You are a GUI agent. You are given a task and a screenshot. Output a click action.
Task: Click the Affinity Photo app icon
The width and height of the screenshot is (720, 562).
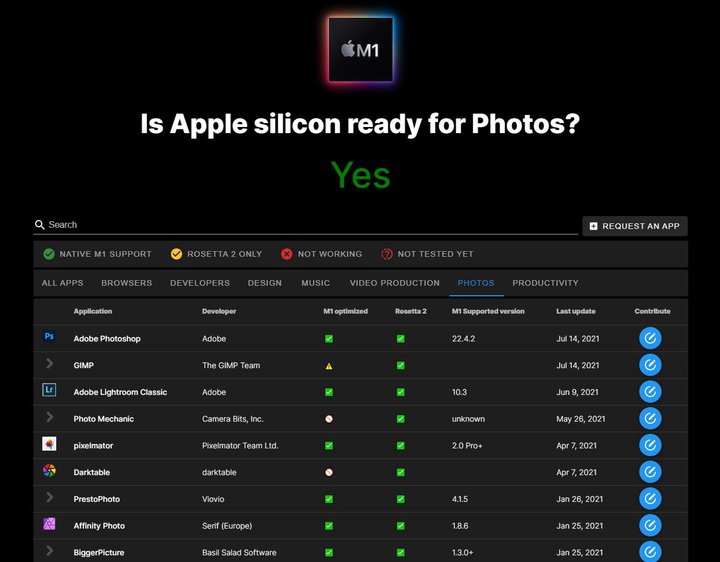49,525
